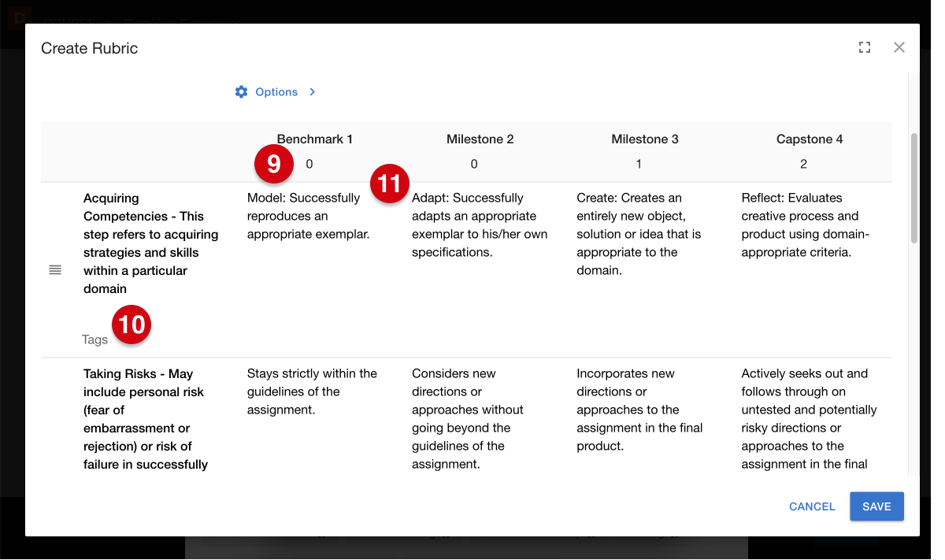Select the Milestone 2 column header
The height and width of the screenshot is (560, 945).
pos(480,139)
